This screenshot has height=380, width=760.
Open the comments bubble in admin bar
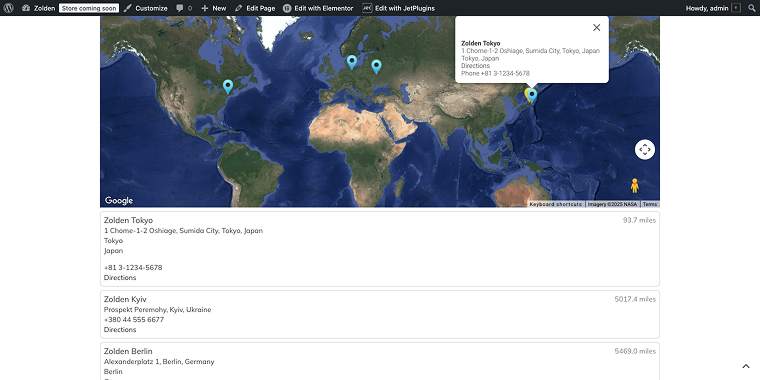(x=184, y=8)
